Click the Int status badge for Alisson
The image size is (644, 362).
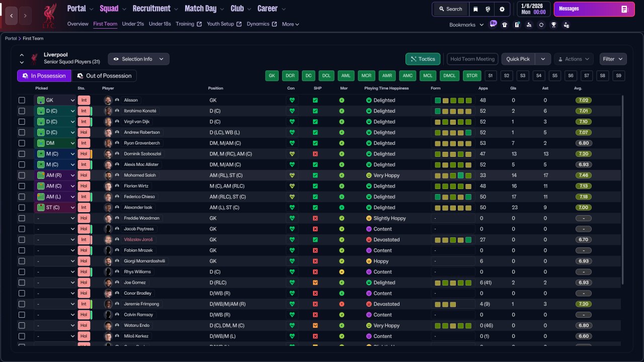[x=84, y=100]
